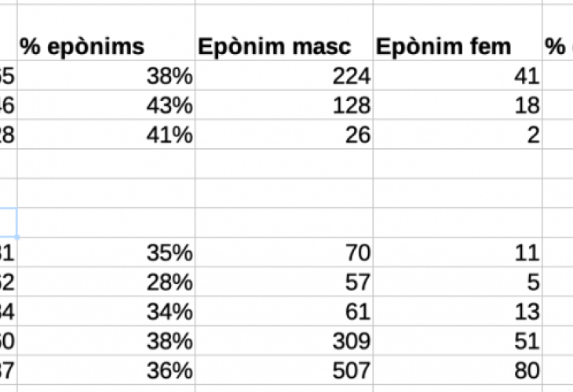Select the cell containing 309

(x=284, y=340)
